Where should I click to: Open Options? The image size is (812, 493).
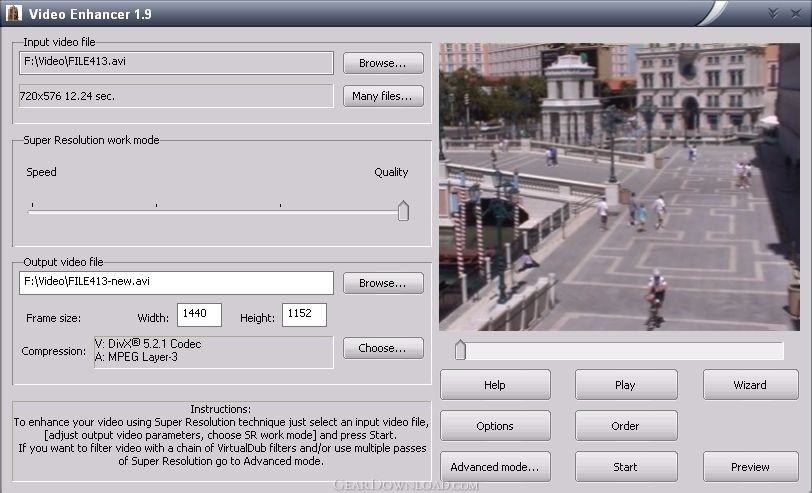click(x=495, y=426)
